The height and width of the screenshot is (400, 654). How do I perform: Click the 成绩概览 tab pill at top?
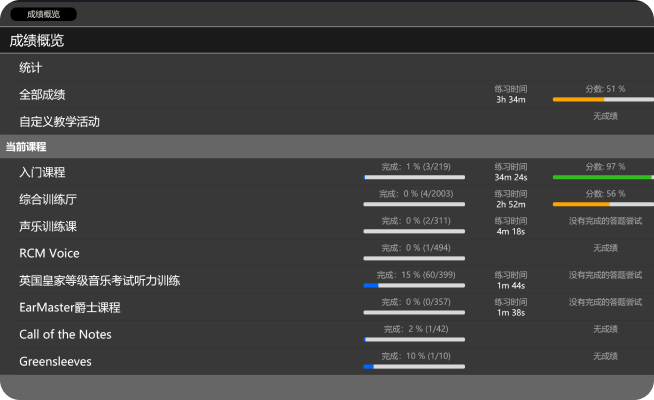[42, 15]
